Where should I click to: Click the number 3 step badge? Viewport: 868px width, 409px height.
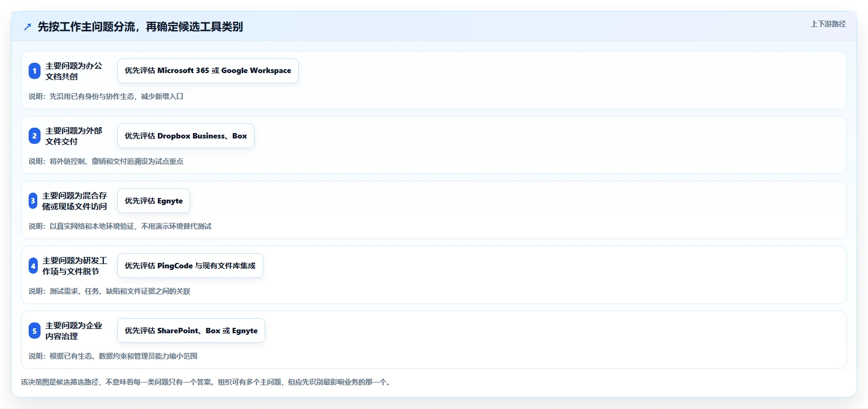click(x=33, y=201)
